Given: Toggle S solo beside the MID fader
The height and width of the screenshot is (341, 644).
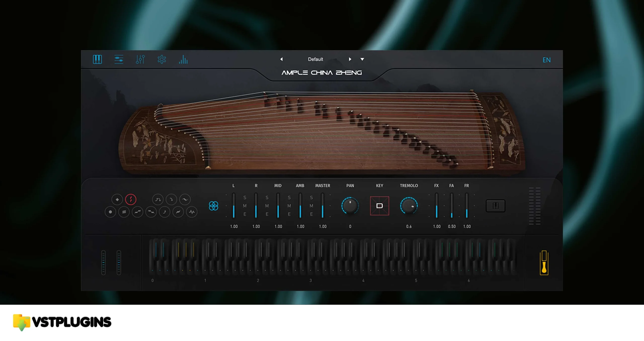Looking at the screenshot, I should (x=289, y=198).
